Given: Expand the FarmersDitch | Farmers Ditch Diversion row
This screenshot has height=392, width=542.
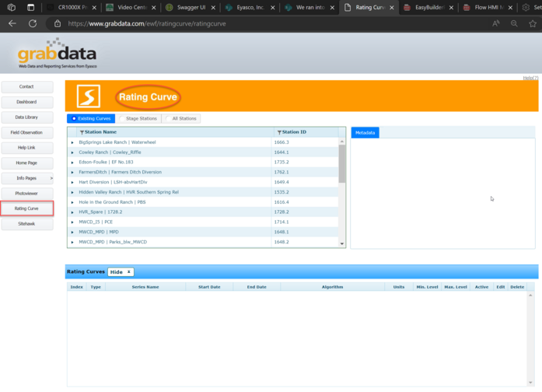Looking at the screenshot, I should (x=72, y=172).
